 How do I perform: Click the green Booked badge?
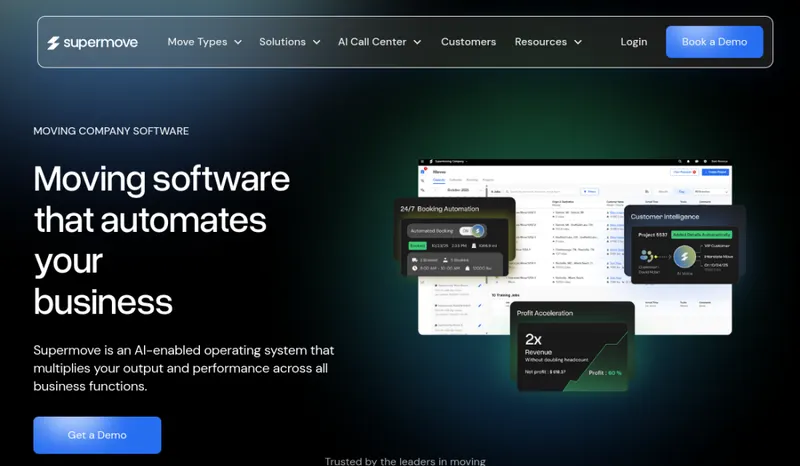418,246
